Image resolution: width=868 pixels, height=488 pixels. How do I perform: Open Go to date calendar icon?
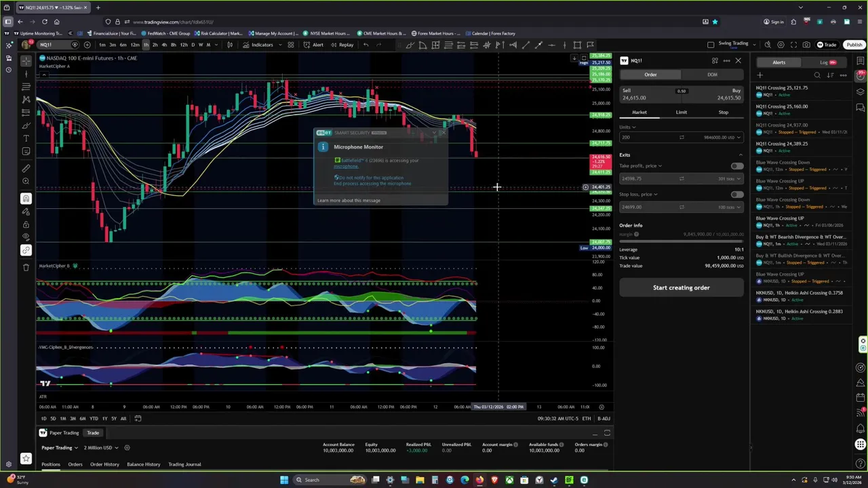pyautogui.click(x=138, y=418)
